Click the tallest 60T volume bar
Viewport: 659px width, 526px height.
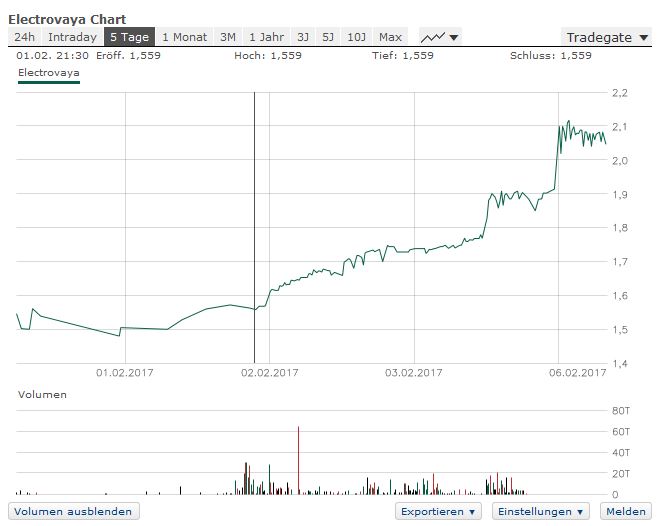(x=298, y=460)
